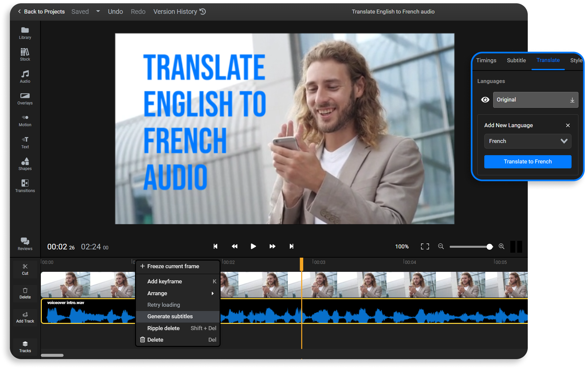Image resolution: width=588 pixels, height=369 pixels.
Task: Switch to the Style tab
Action: pos(576,60)
